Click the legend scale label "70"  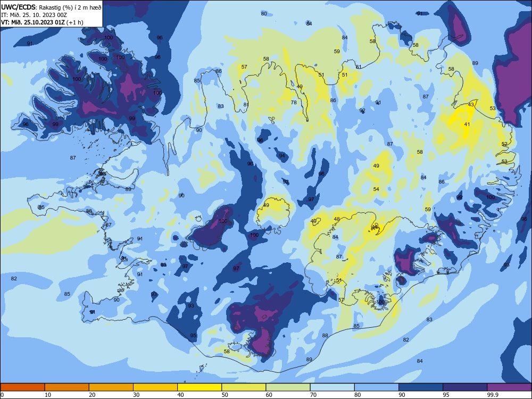coord(313,395)
